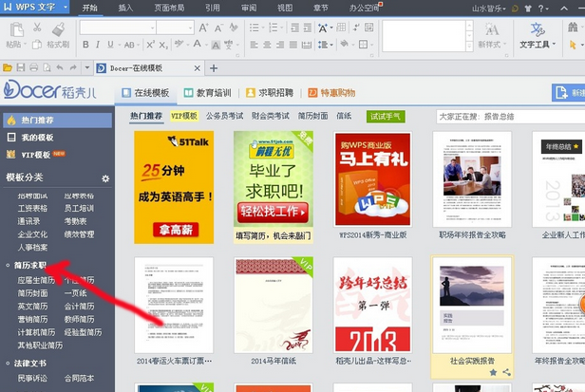Switch to the 办公空间 ribbon tab

tap(364, 8)
